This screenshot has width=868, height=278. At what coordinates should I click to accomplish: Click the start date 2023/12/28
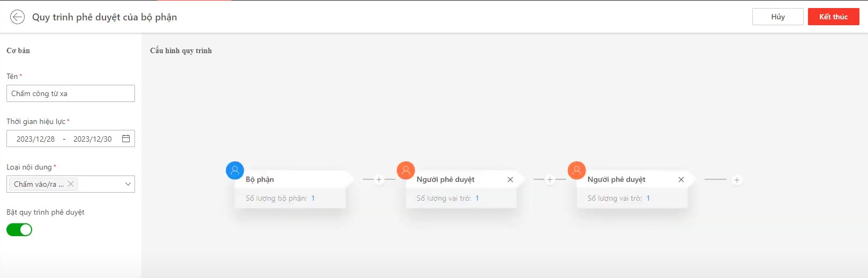35,139
